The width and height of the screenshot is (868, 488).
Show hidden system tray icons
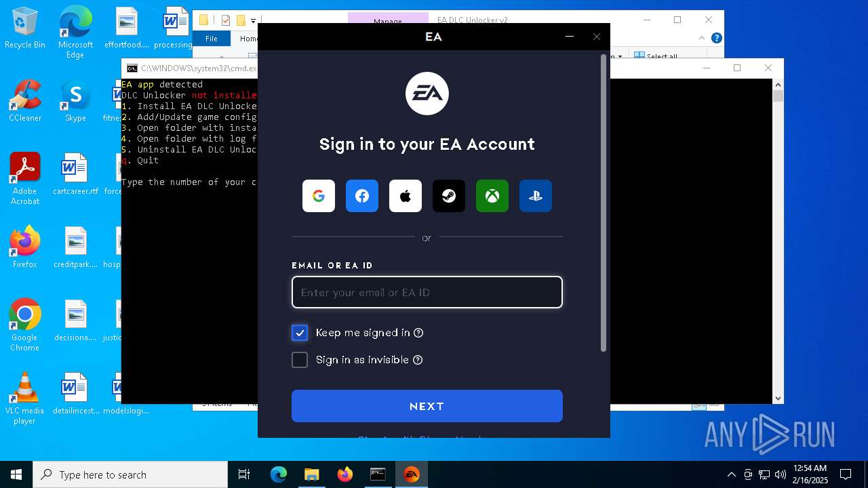pyautogui.click(x=731, y=474)
